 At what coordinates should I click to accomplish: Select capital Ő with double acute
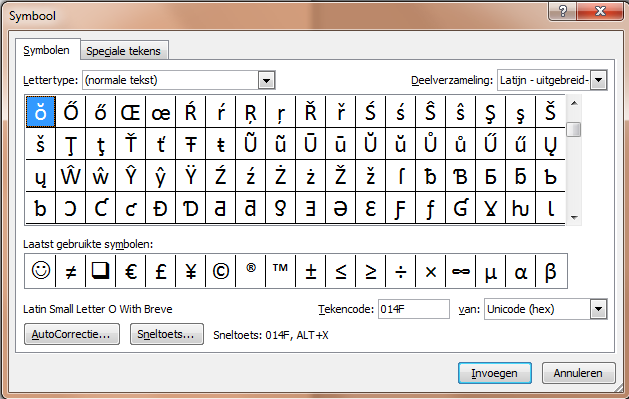pyautogui.click(x=71, y=112)
